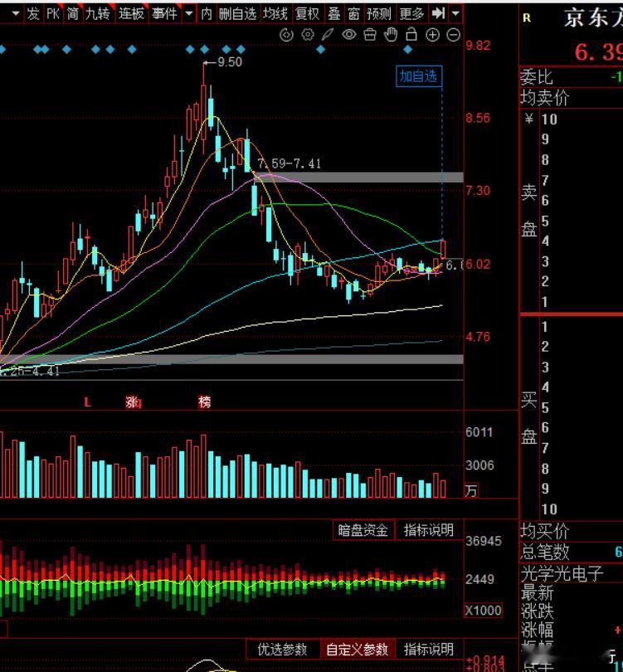The width and height of the screenshot is (623, 672).
Task: Click the 内 toolbar button
Action: (x=207, y=14)
